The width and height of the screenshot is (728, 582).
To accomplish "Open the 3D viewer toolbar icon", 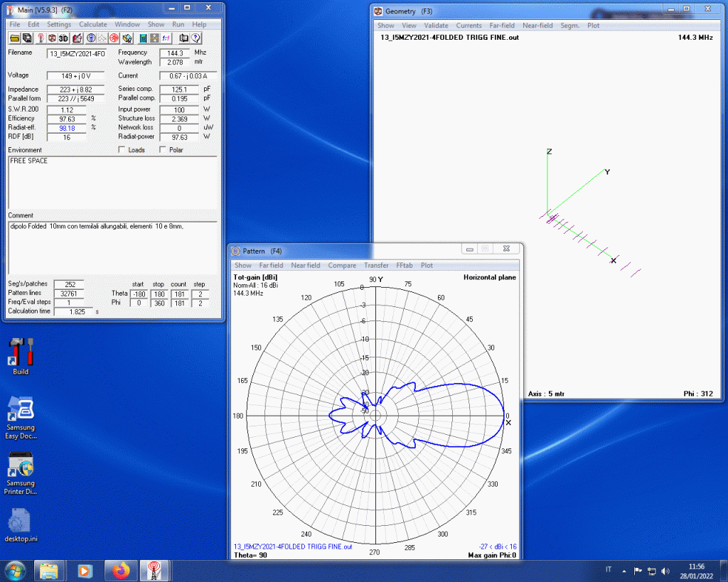I will coord(63,38).
